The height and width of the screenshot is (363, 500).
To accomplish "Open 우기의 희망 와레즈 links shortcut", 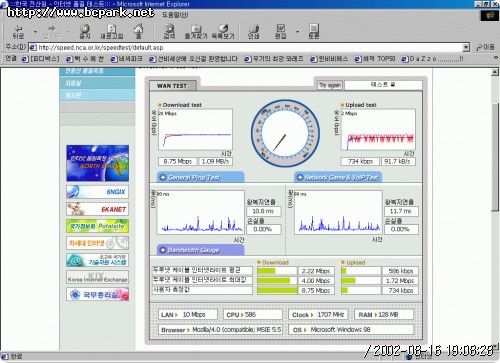I will tap(274, 59).
